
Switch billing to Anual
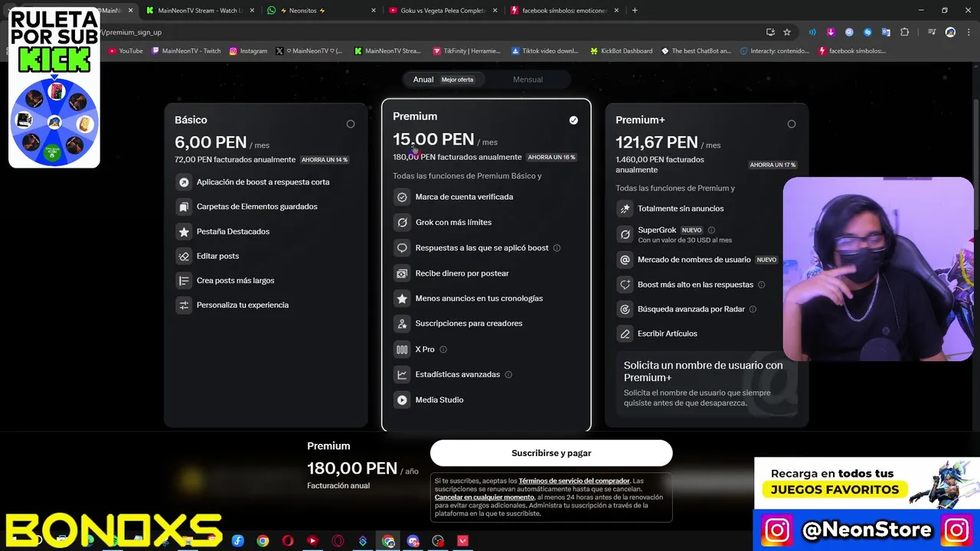coord(443,80)
